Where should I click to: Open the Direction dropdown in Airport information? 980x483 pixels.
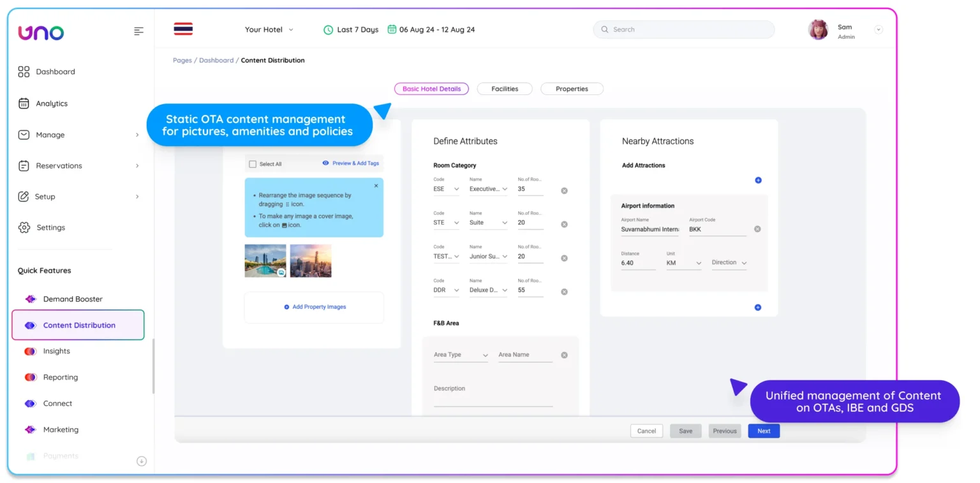click(x=729, y=263)
